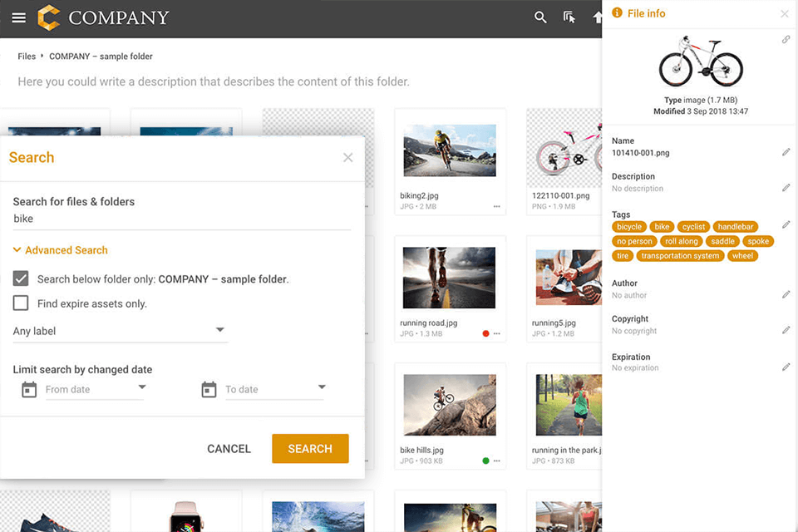The height and width of the screenshot is (532, 798).
Task: Click the search text field containing bike
Action: tap(182, 219)
